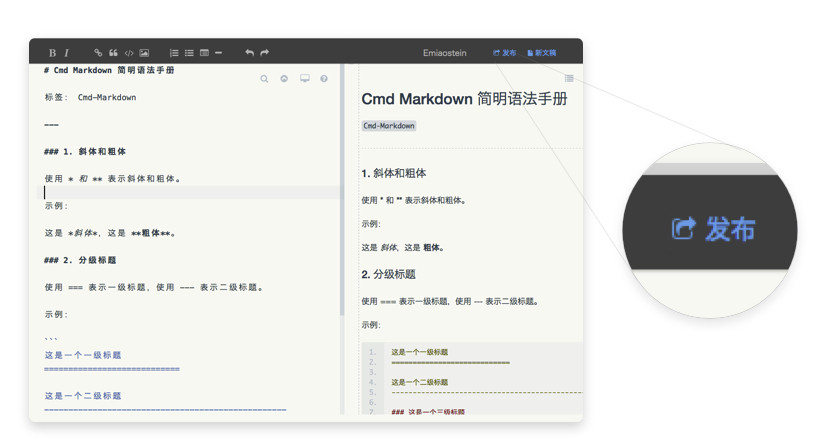The height and width of the screenshot is (441, 813).
Task: Click the '标签: Cmd-Markdown' line in editor
Action: tap(90, 97)
